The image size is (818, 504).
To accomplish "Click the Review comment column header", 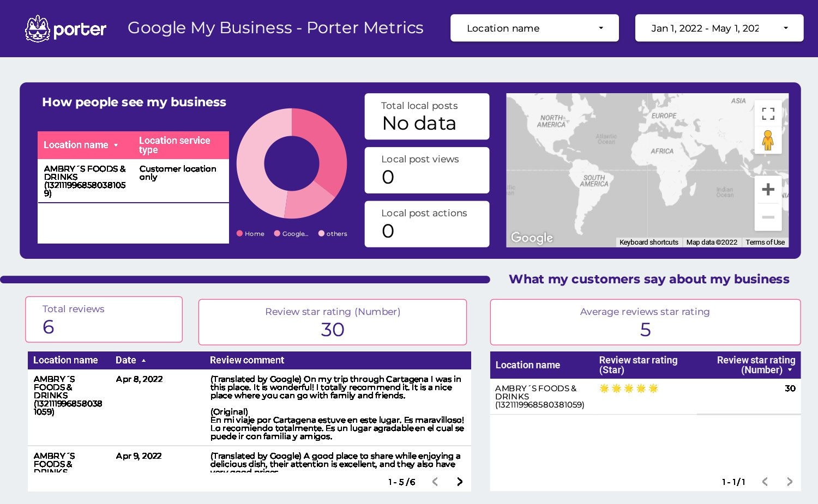I will pos(247,360).
